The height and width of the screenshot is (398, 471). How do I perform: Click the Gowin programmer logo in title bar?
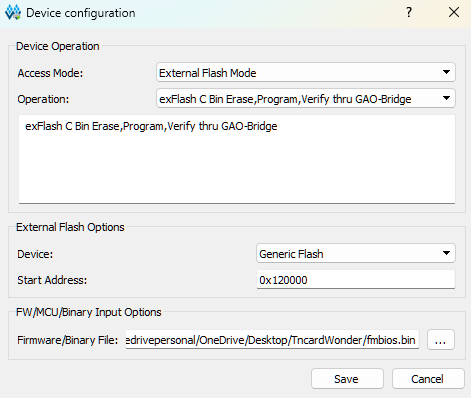tap(13, 13)
